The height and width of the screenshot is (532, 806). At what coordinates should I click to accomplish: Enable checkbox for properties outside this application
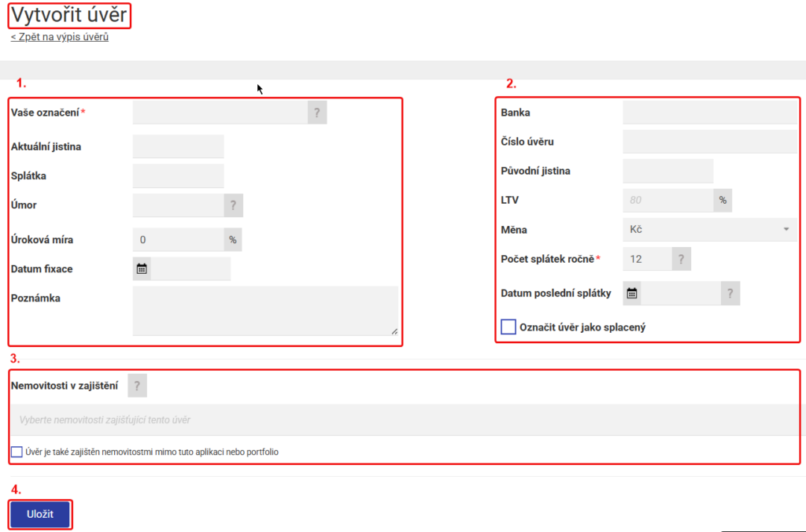pyautogui.click(x=17, y=452)
